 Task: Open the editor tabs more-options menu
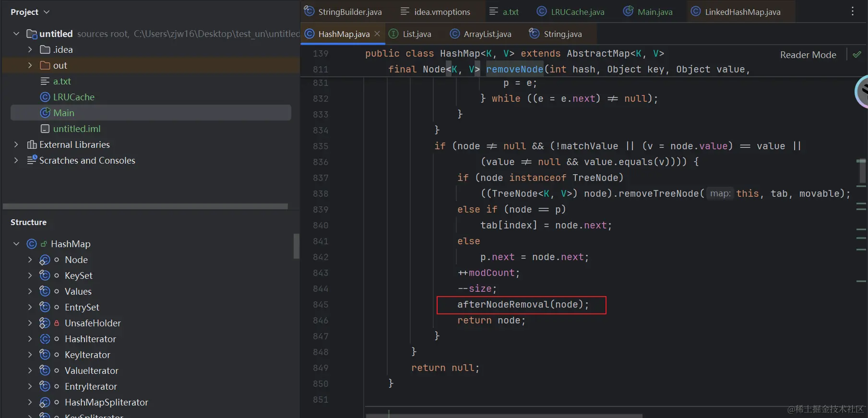[x=852, y=12]
